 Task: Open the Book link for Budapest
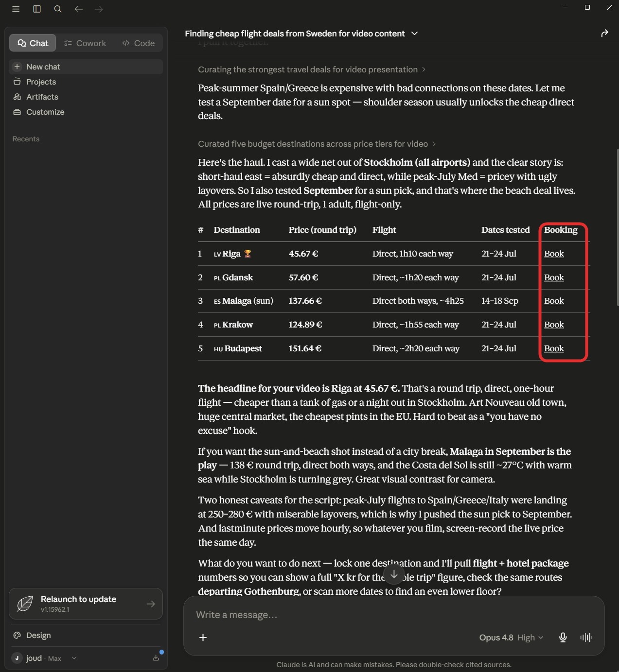click(554, 348)
